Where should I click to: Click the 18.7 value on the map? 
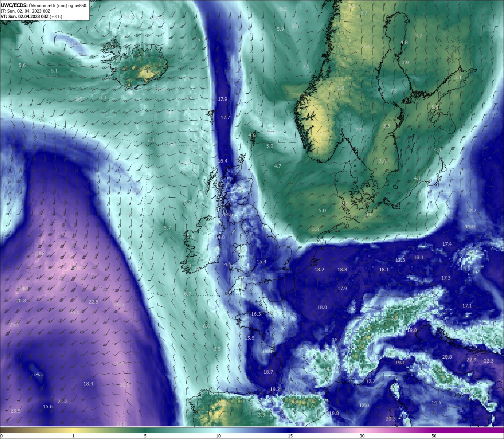268,372
